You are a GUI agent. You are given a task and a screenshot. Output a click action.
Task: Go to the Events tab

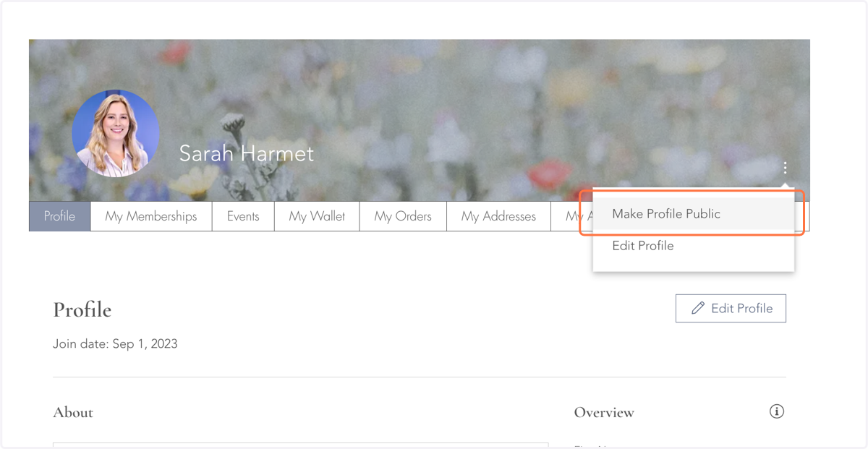point(243,216)
